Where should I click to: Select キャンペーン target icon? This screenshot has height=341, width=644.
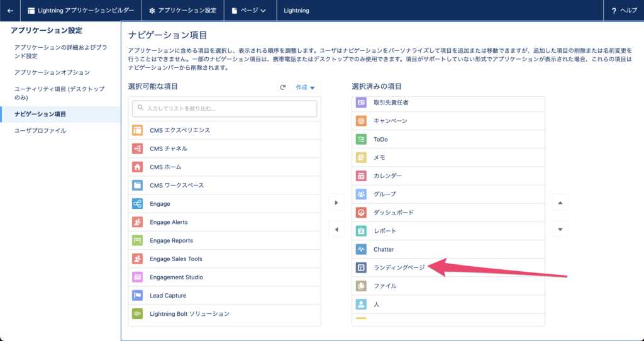(x=361, y=121)
